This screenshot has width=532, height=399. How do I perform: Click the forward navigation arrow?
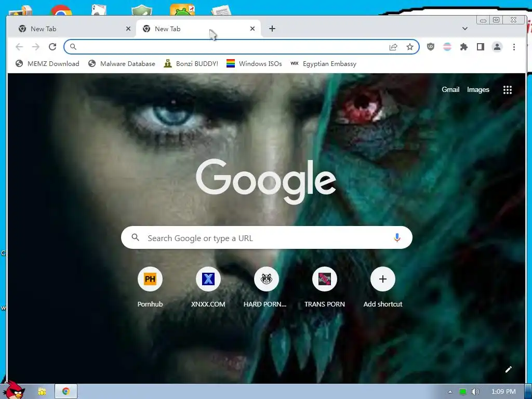36,47
